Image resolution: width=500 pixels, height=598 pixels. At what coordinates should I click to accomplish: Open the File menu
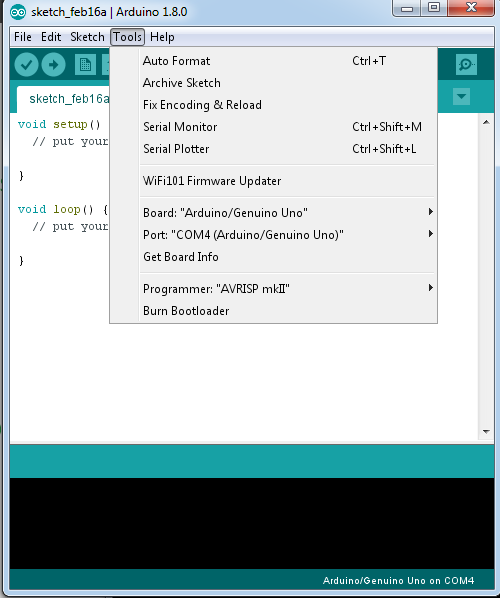coord(23,37)
